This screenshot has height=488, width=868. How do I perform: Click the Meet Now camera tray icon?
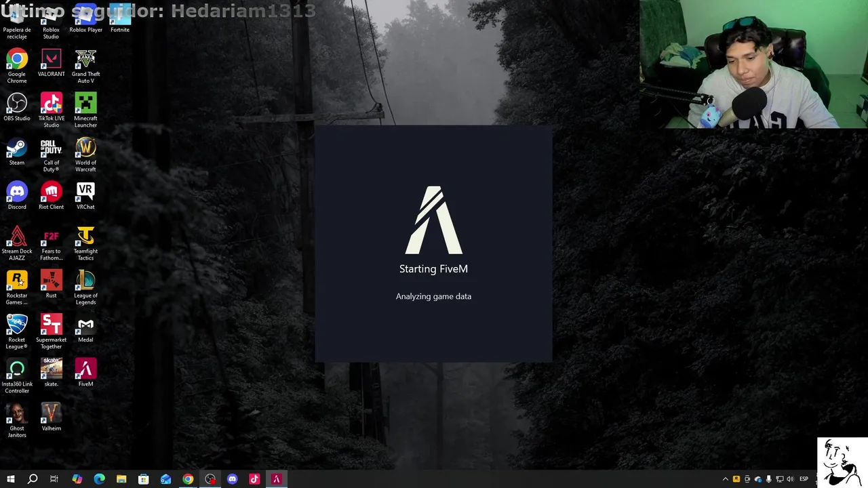[747, 479]
